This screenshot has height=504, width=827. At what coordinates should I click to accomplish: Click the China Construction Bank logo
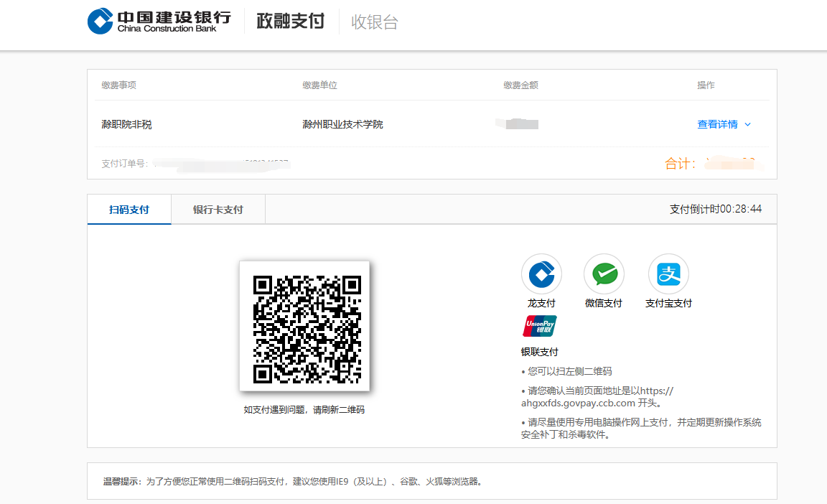[159, 21]
